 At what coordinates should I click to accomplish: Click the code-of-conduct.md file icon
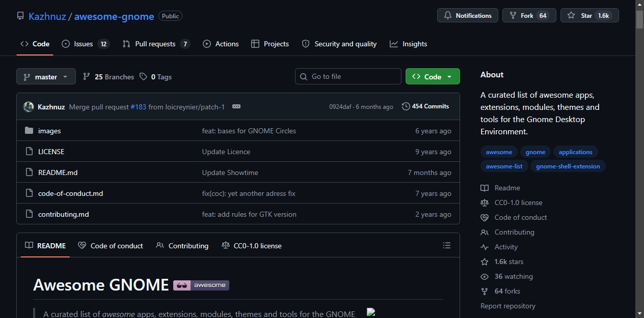29,193
